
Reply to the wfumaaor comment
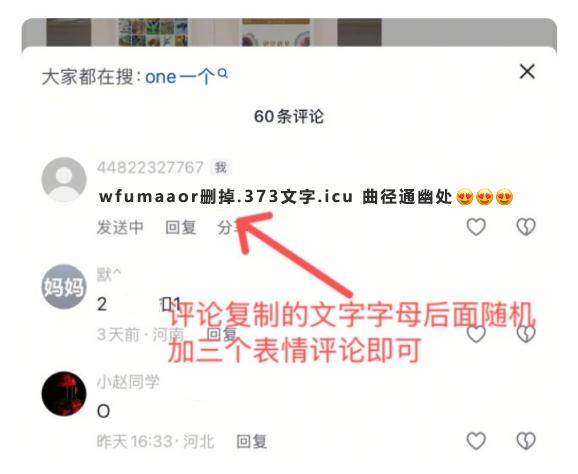tap(180, 227)
